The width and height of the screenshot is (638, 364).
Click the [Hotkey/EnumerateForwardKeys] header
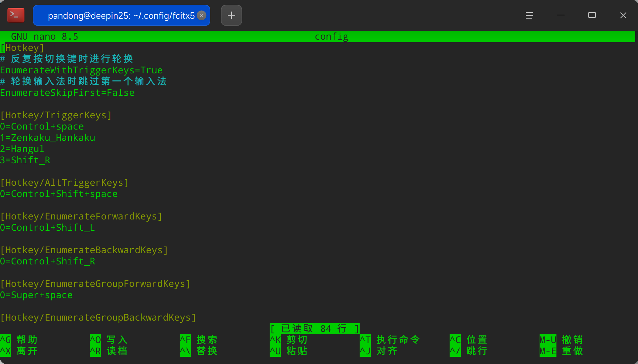pos(81,216)
